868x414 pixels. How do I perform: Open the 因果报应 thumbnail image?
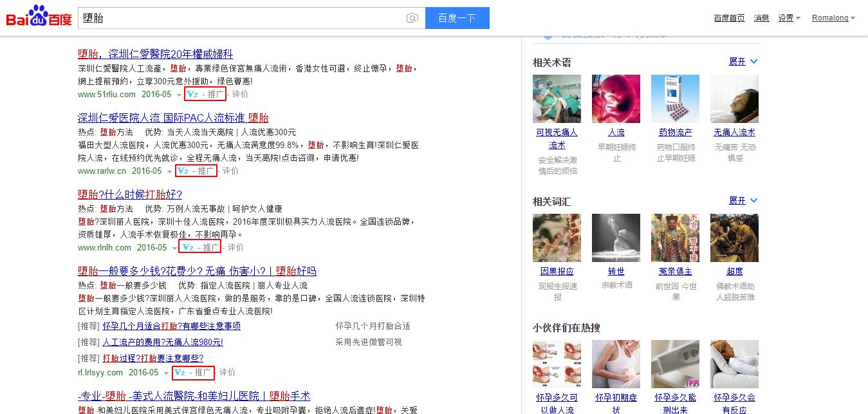click(557, 238)
